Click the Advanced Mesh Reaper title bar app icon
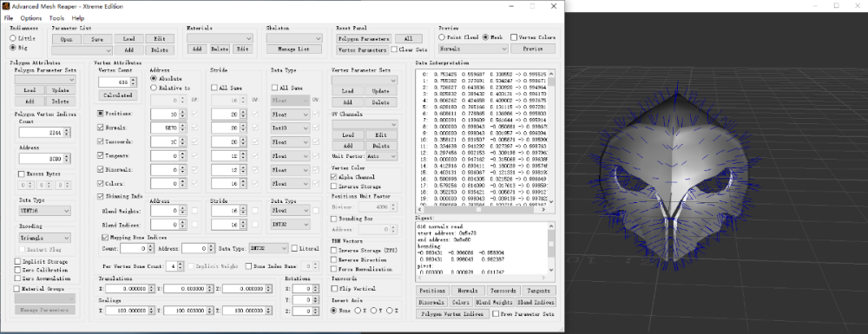 tap(6, 7)
